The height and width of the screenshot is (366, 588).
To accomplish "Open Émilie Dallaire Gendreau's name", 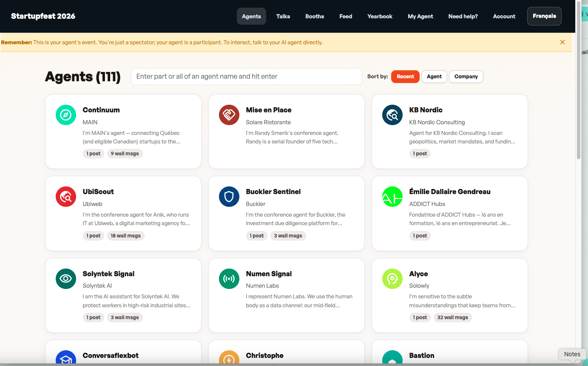I will pos(450,192).
